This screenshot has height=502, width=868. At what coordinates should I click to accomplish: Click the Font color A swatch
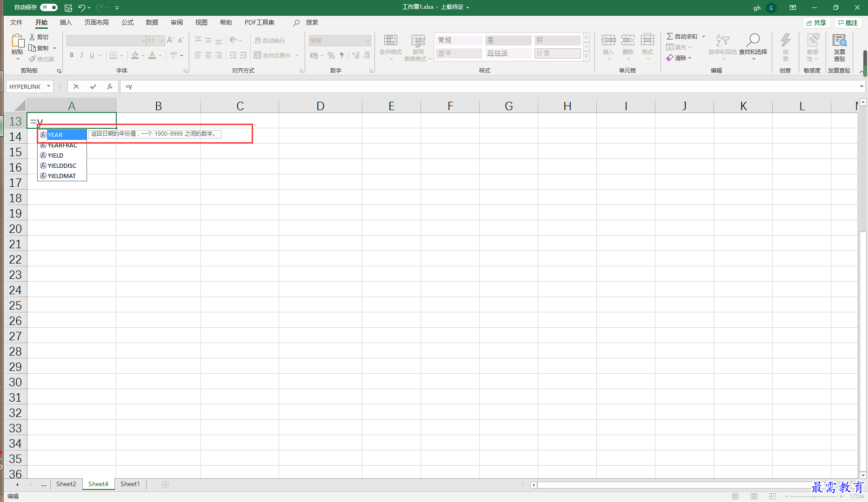click(x=152, y=55)
